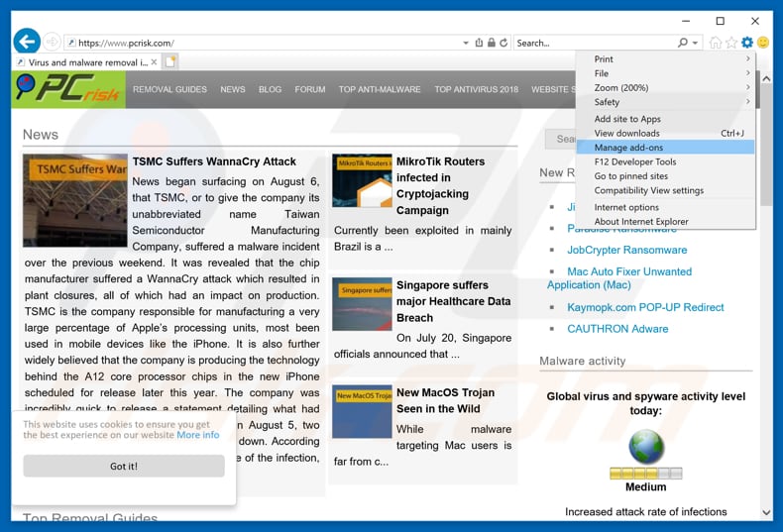Image resolution: width=783 pixels, height=532 pixels.
Task: Open a new tab button
Action: coord(170,61)
